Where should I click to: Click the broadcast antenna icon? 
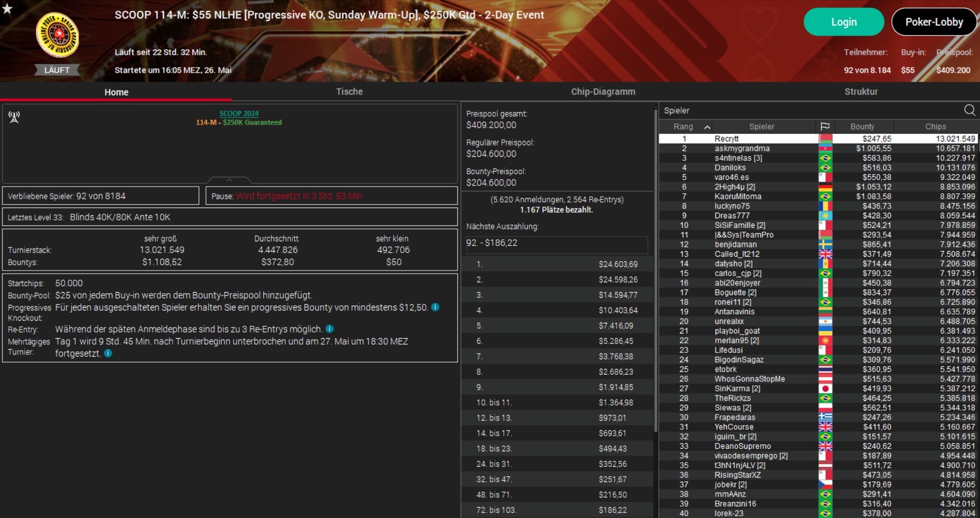pos(14,117)
